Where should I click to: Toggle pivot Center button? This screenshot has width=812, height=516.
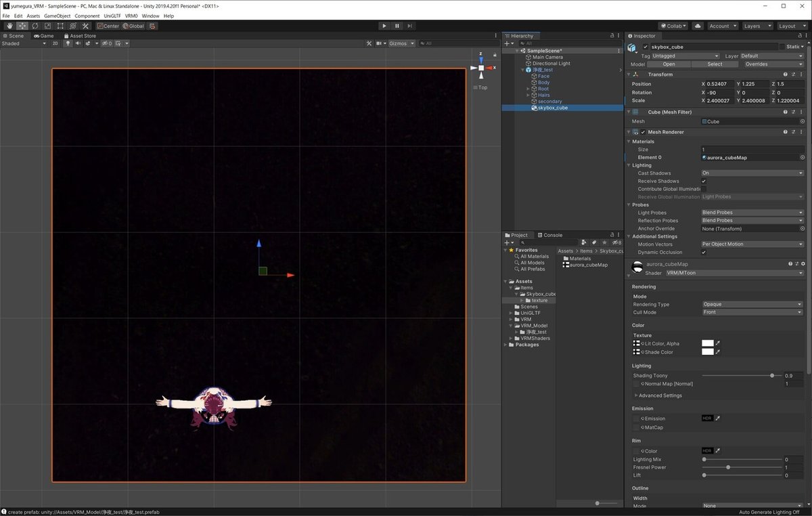click(x=108, y=26)
